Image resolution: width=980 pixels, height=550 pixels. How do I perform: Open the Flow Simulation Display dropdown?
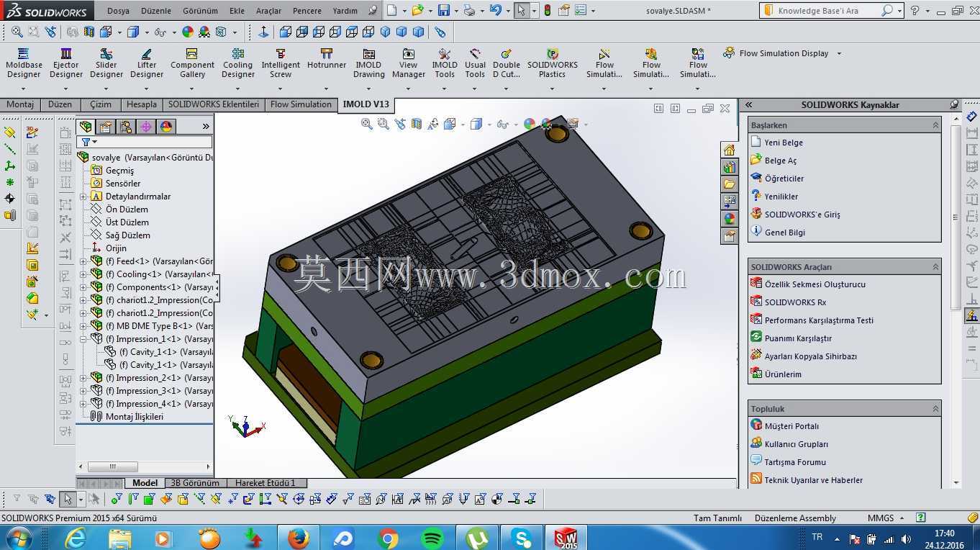pos(839,53)
